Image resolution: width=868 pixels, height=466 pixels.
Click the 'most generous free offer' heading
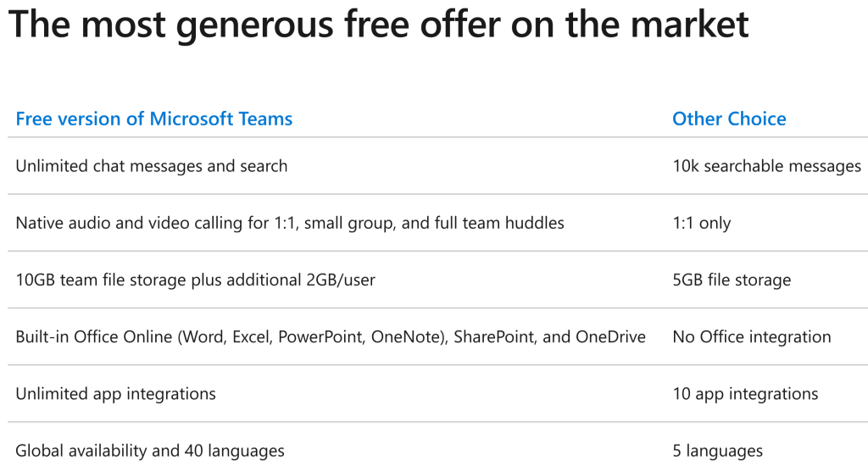pyautogui.click(x=379, y=25)
